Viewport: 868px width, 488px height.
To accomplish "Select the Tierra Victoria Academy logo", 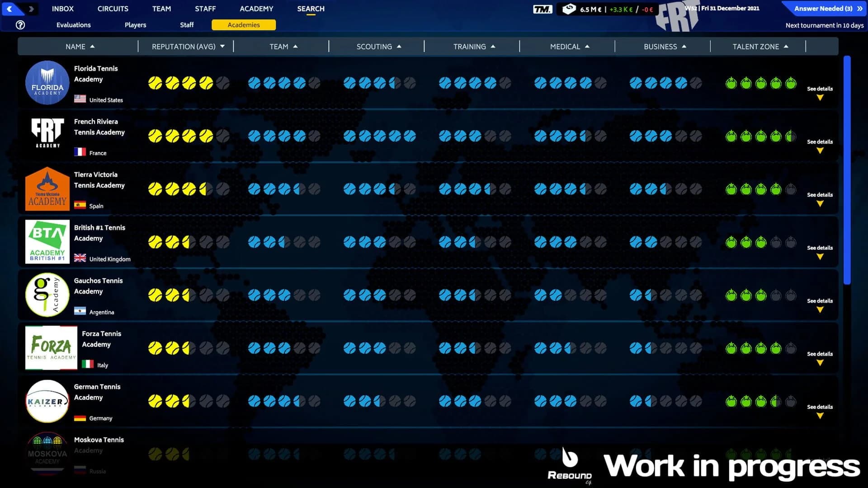I will [47, 188].
